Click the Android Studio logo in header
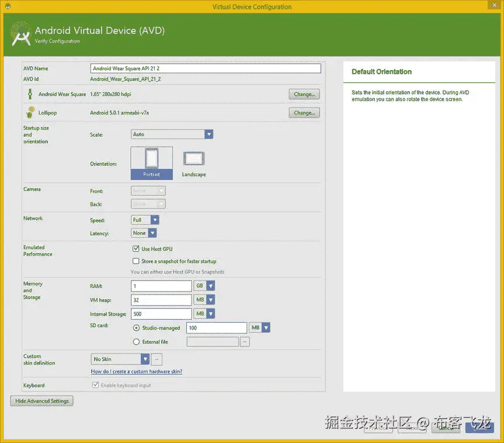504x443 pixels. point(21,34)
